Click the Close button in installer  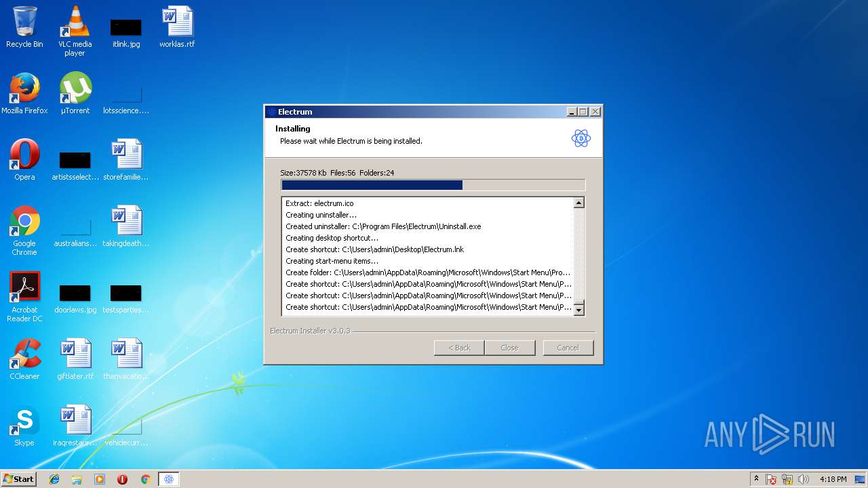509,348
